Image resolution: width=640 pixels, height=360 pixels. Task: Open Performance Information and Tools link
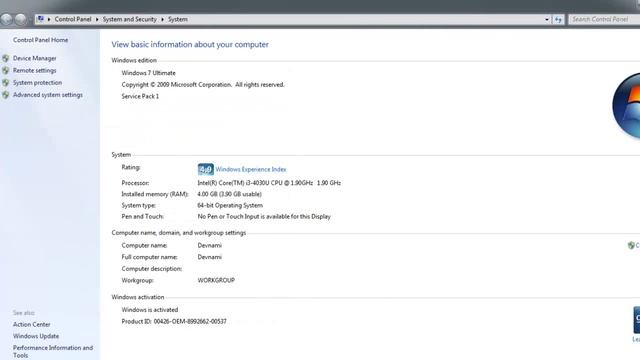click(53, 351)
